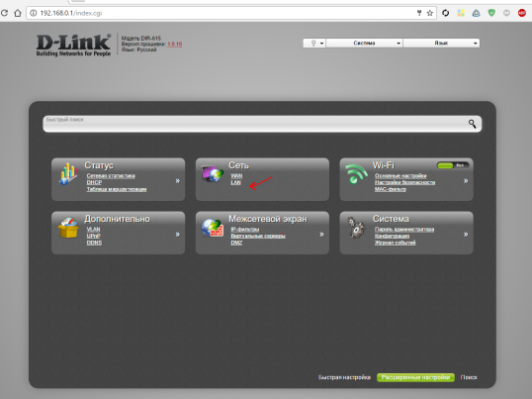Screen dimensions: 532x399
Task: Open the LAN link under Сеть
Action: pyautogui.click(x=235, y=182)
